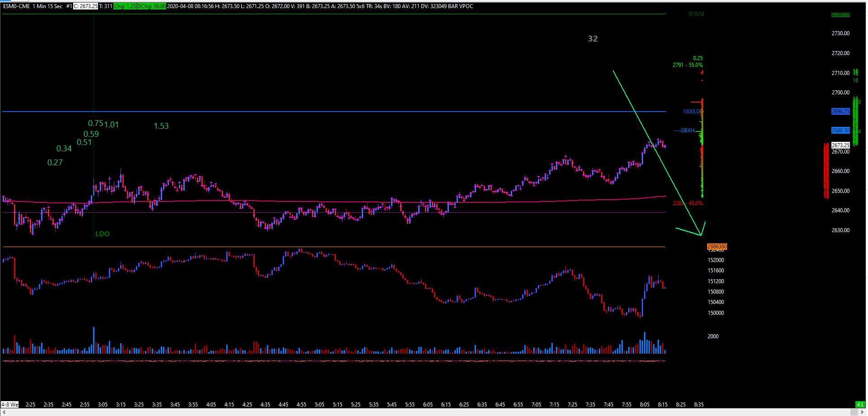Select the green LDO marker label

click(x=103, y=234)
